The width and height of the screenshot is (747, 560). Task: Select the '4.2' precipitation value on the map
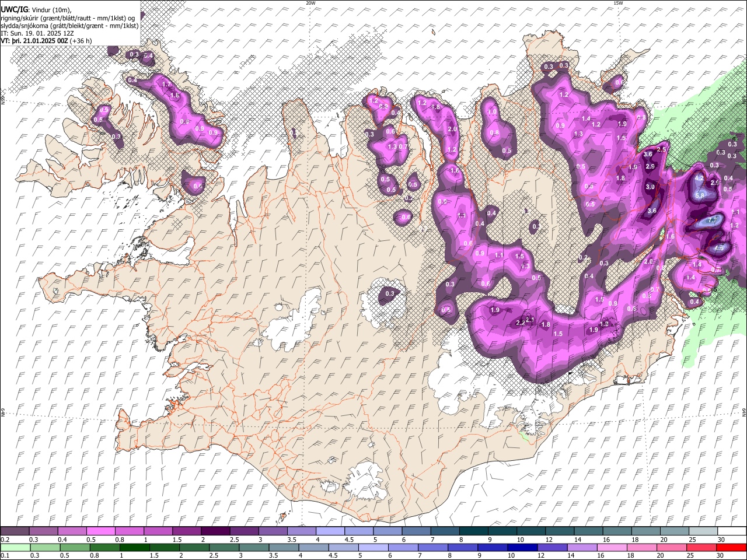pyautogui.click(x=700, y=178)
